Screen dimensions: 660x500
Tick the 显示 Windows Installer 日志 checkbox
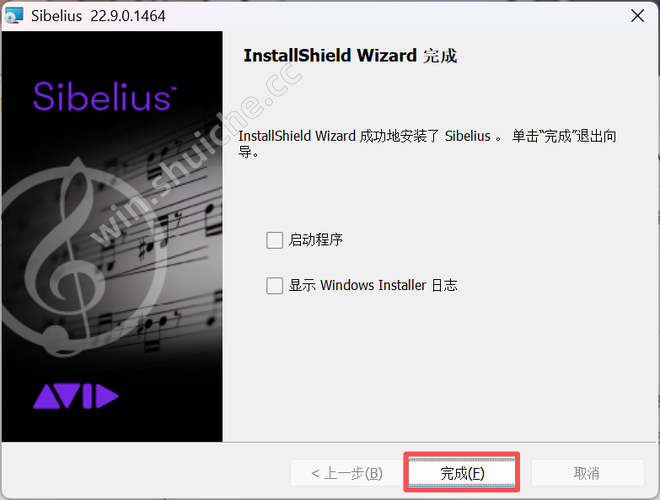274,286
